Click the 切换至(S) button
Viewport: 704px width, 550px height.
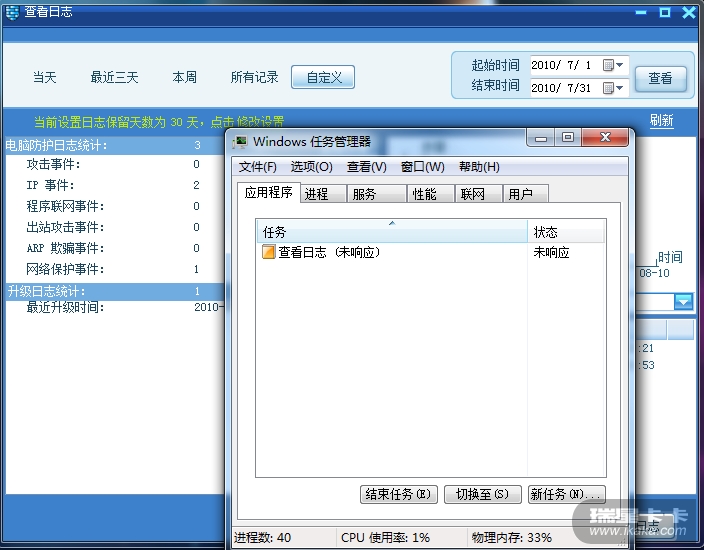(x=483, y=494)
